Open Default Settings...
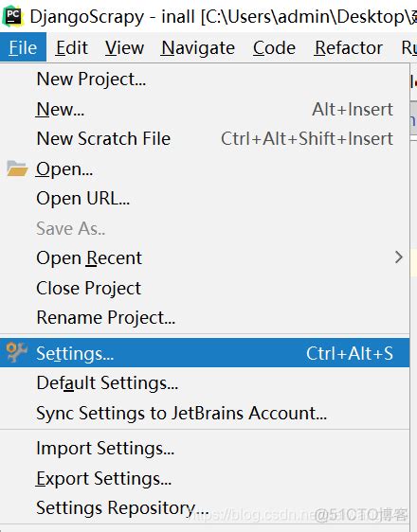 pos(205,383)
